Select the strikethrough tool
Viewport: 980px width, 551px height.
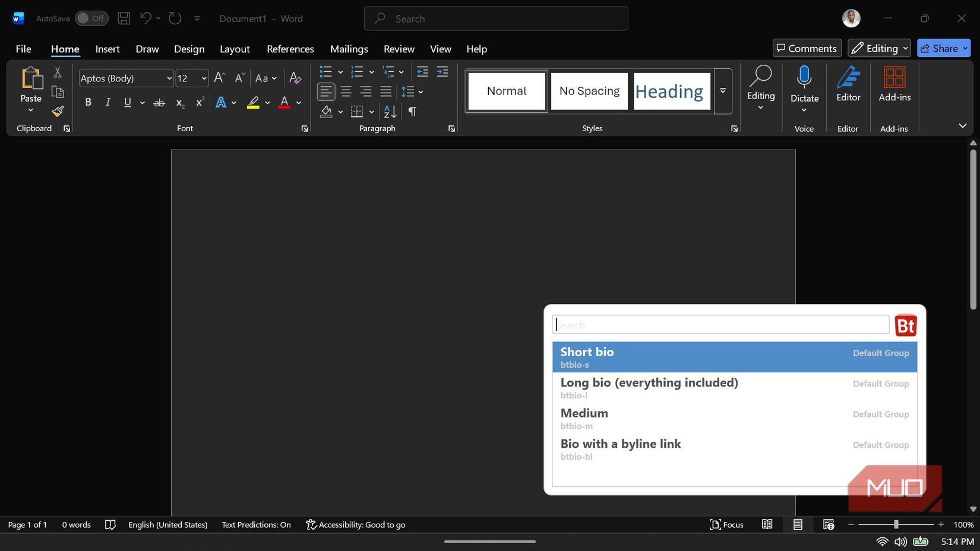159,102
